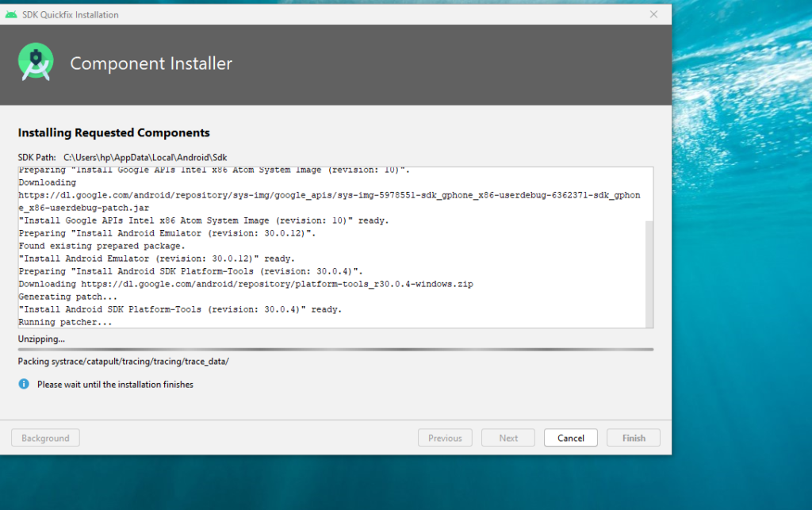Viewport: 812px width, 510px height.
Task: Click the Next button
Action: (x=508, y=438)
